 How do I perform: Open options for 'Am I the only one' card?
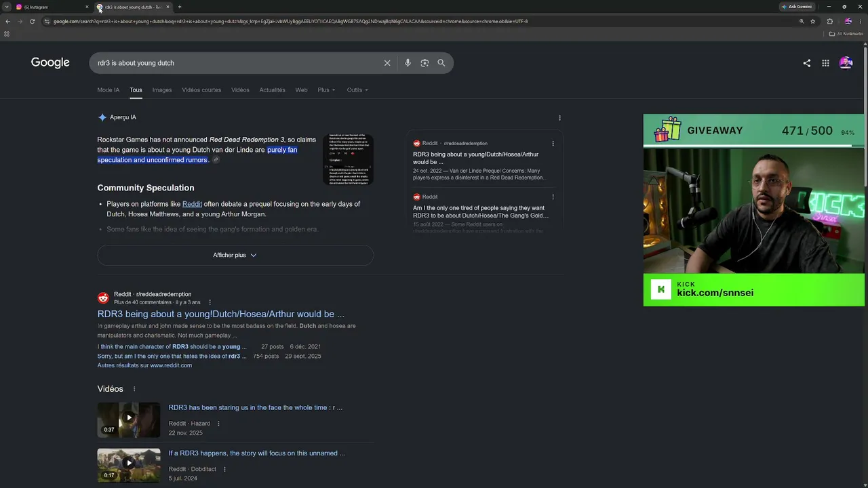pyautogui.click(x=553, y=197)
